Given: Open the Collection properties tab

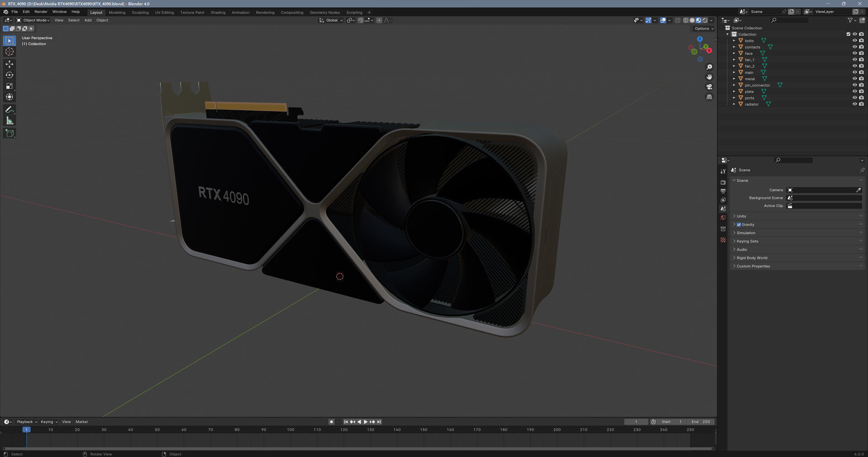Looking at the screenshot, I should (x=723, y=229).
